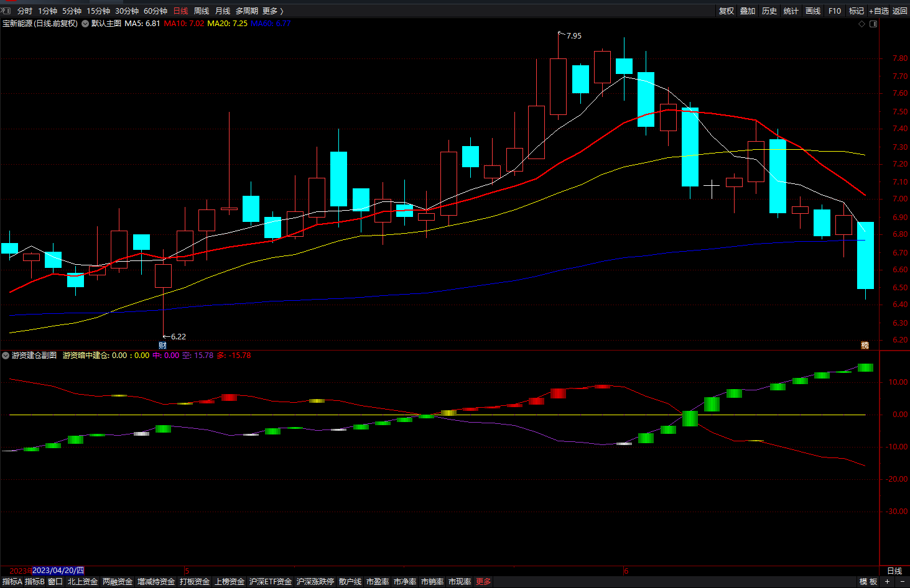910x588 pixels.
Task: Show the 市销率 indicator
Action: pos(432,582)
